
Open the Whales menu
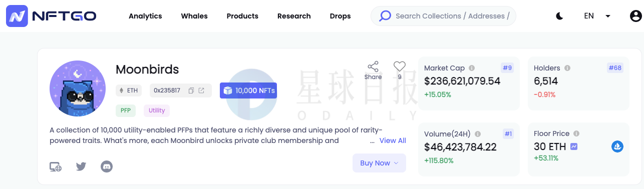point(194,16)
